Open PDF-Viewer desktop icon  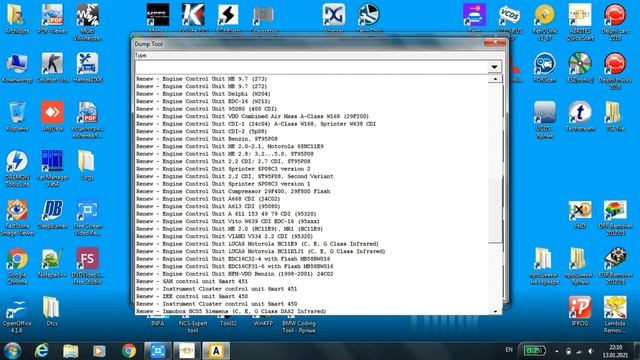52,18
